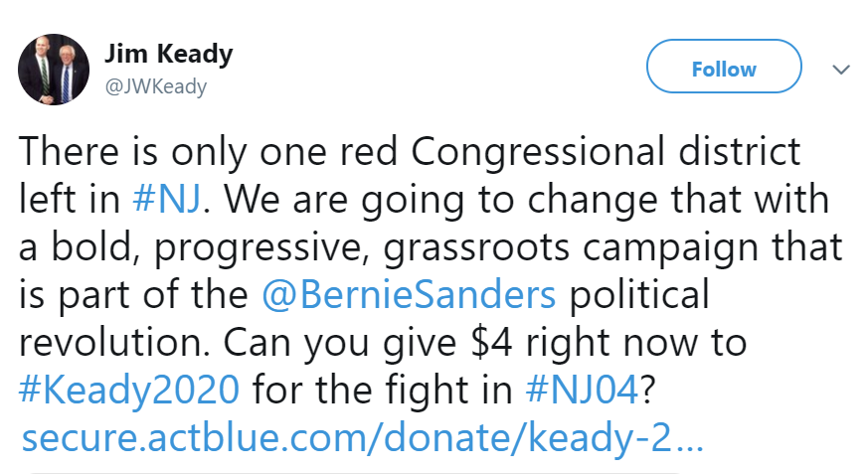This screenshot has width=868, height=474.
Task: Open the #Keady2020 hashtag
Action: point(129,390)
